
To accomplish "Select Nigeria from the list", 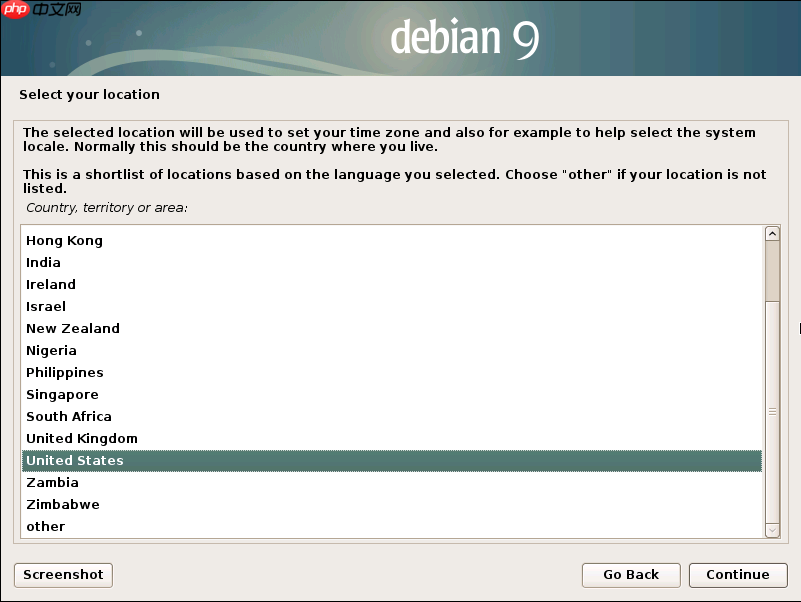I will point(51,350).
